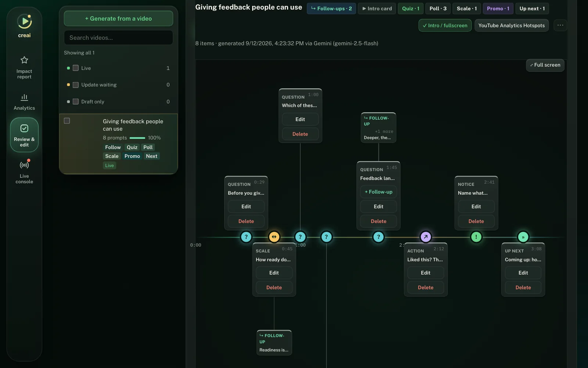This screenshot has width=588, height=368.
Task: Click the Quiz · 1 filter chip
Action: pos(410,8)
